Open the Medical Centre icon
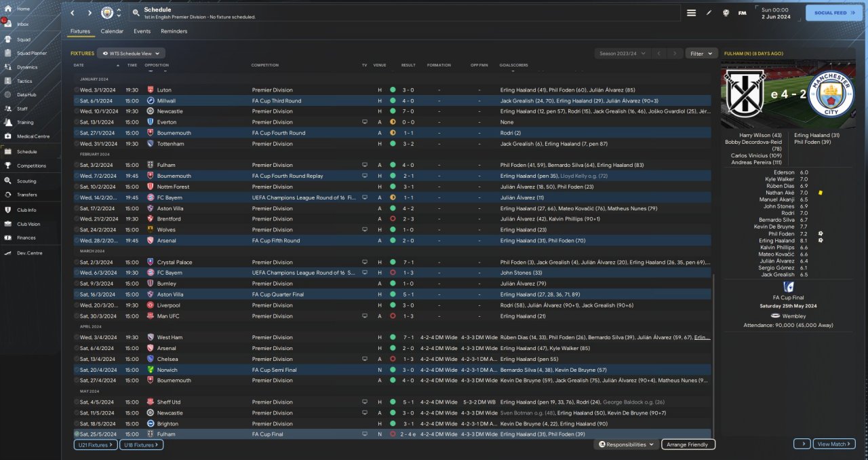 pyautogui.click(x=8, y=136)
